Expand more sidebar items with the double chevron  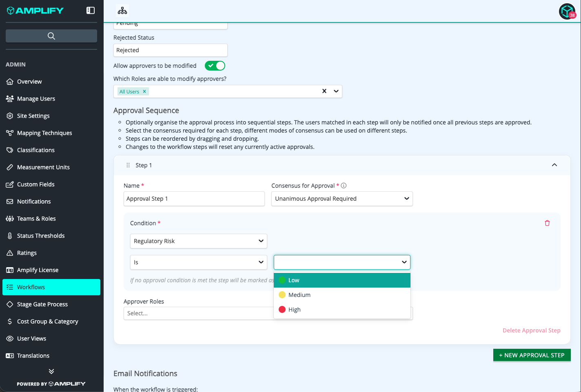pos(51,371)
